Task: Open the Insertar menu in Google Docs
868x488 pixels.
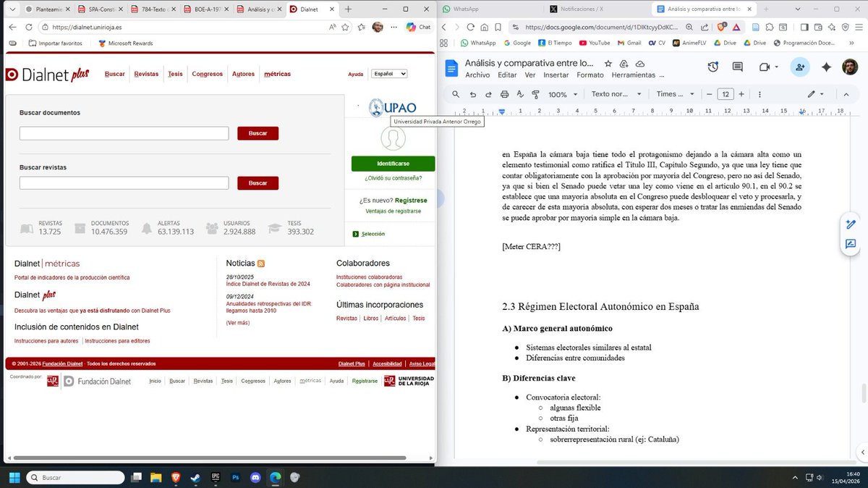Action: pos(556,75)
